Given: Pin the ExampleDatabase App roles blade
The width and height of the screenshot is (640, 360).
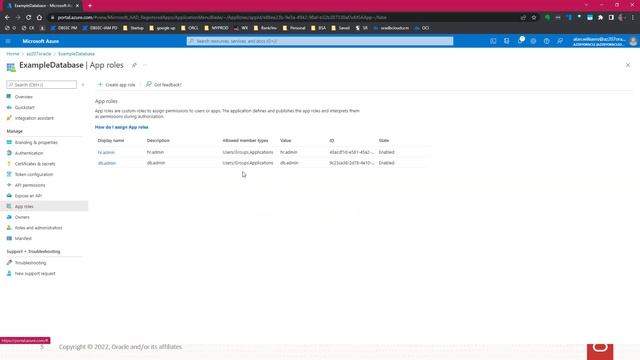Looking at the screenshot, I should 134,65.
